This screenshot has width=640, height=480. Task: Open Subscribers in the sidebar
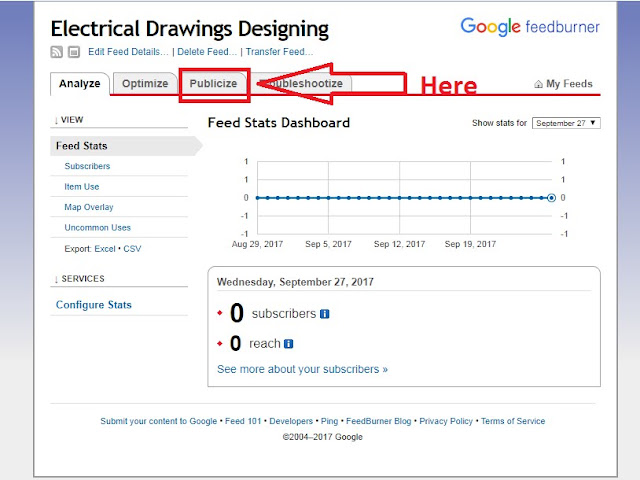click(87, 166)
